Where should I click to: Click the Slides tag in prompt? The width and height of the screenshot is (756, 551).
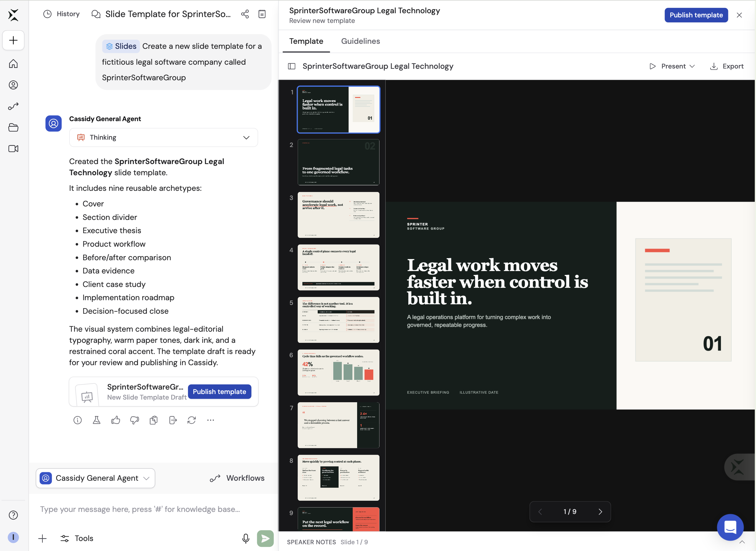pyautogui.click(x=121, y=46)
